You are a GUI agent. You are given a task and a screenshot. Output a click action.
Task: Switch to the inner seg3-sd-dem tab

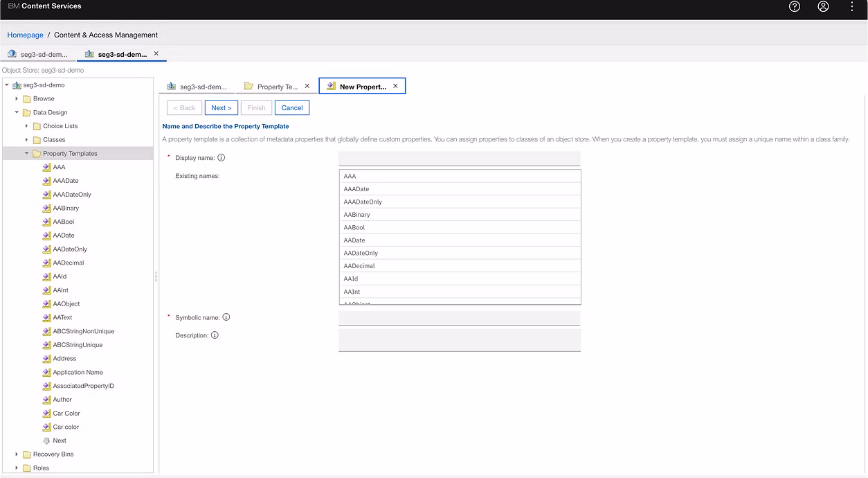tap(197, 87)
